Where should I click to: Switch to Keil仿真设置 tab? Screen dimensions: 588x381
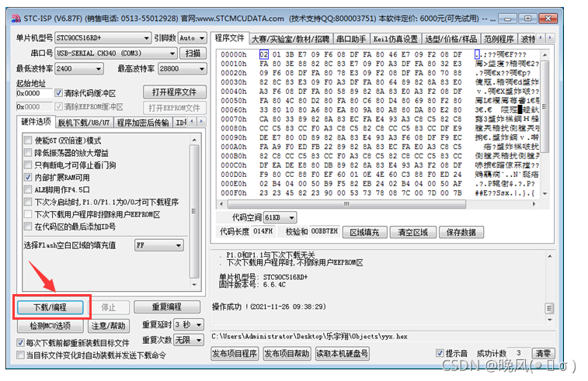point(395,39)
